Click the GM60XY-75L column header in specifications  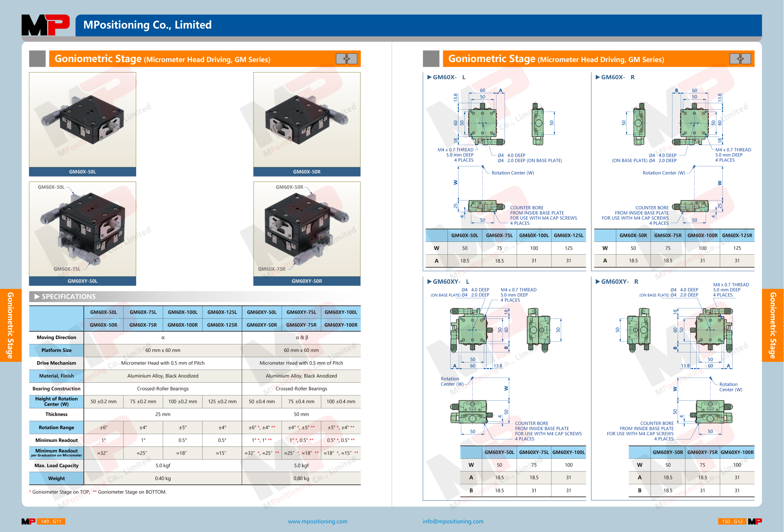(x=301, y=312)
